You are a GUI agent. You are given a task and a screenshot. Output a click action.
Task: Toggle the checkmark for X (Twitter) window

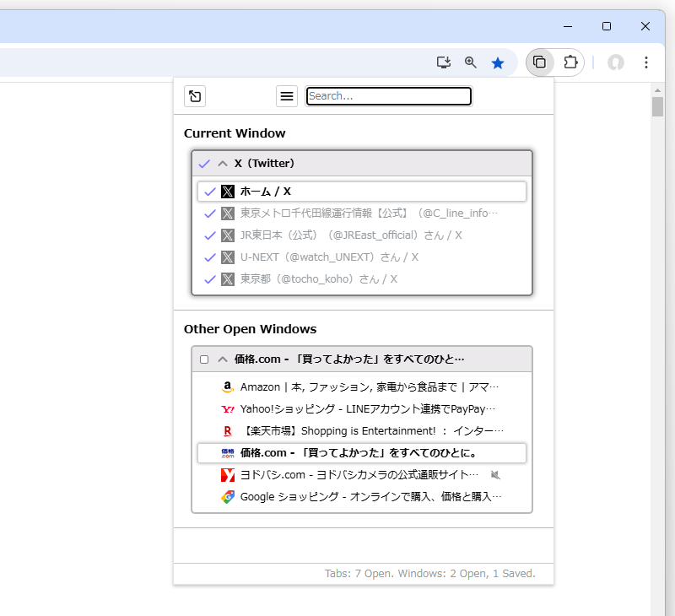tap(204, 164)
